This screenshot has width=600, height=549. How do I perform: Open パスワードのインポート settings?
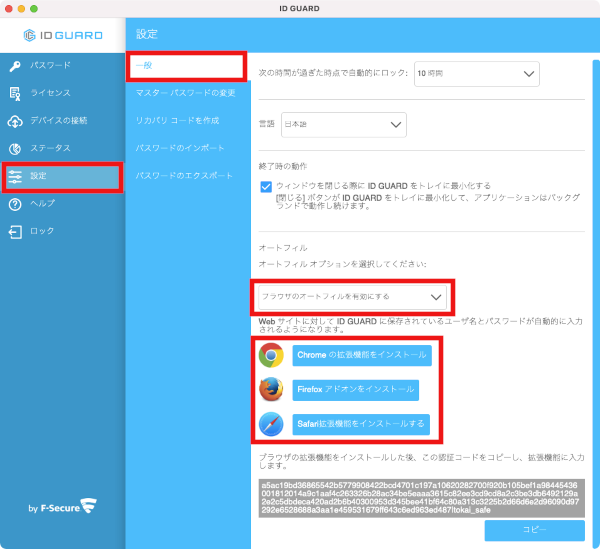tap(180, 148)
